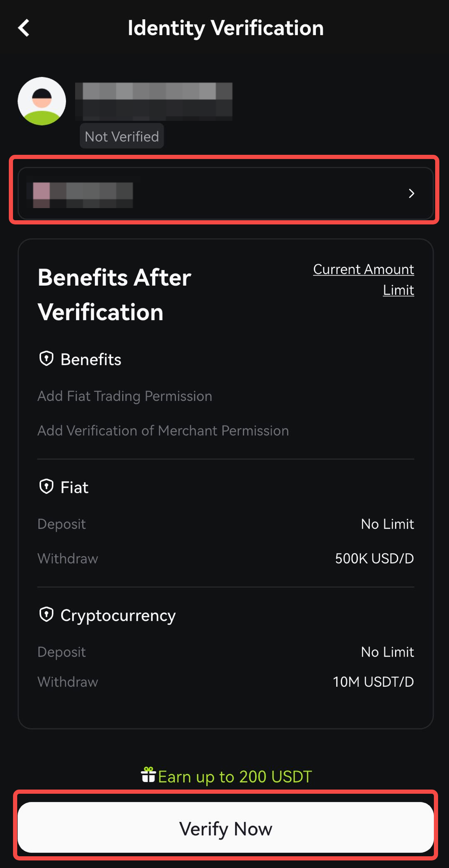Expand the blurred selector row chevron
449x868 pixels.
click(x=411, y=193)
